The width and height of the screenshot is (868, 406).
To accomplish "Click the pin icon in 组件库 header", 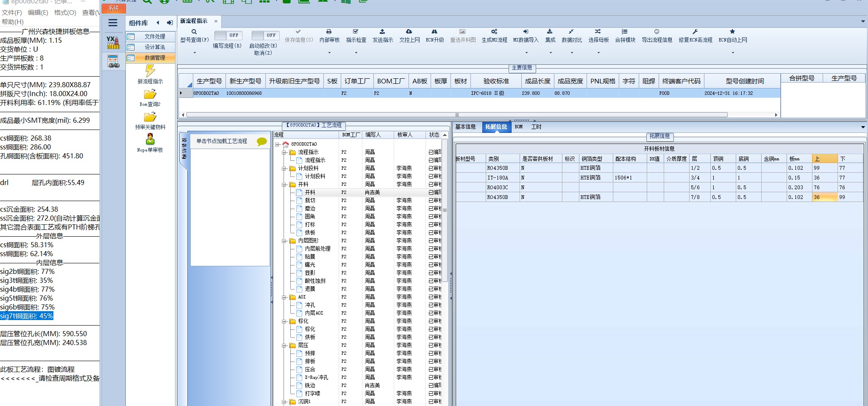I will 170,23.
